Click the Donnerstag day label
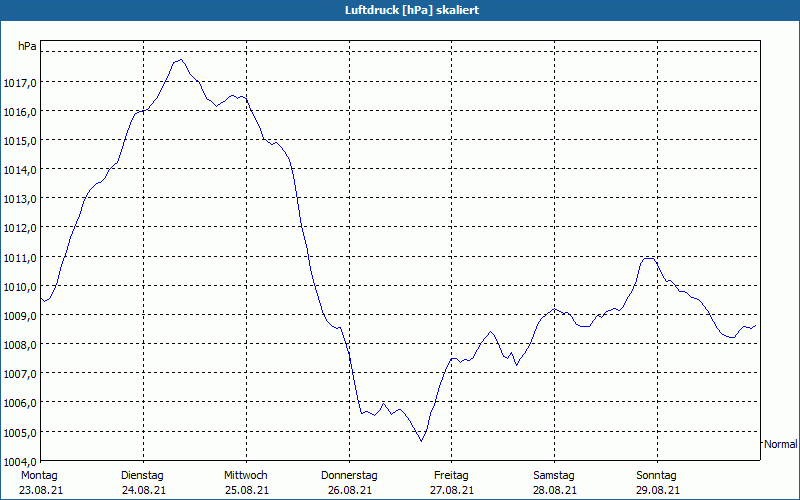Image resolution: width=800 pixels, height=500 pixels. click(349, 476)
